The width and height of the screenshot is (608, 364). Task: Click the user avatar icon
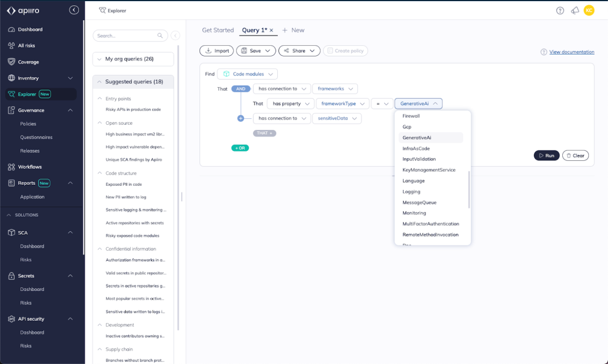pyautogui.click(x=589, y=10)
